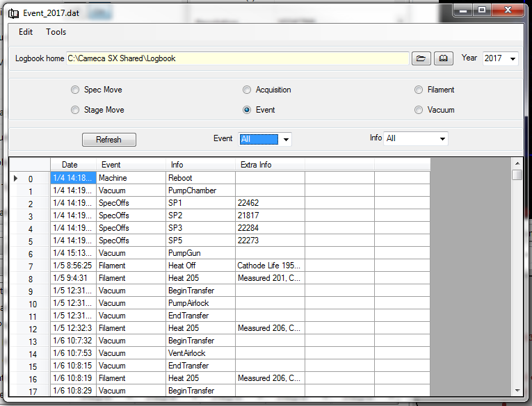Select the Spec Move radio button
Screen dimensions: 532x406
coord(75,90)
